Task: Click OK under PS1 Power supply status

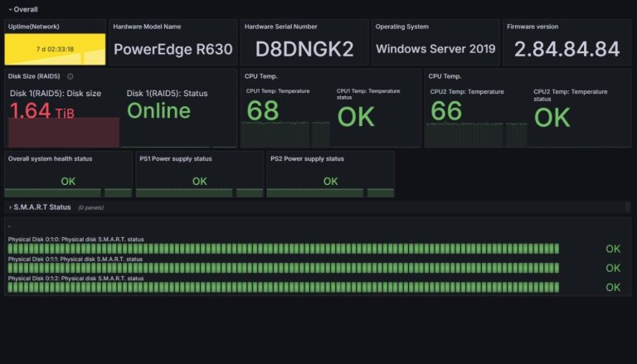Action: (199, 181)
